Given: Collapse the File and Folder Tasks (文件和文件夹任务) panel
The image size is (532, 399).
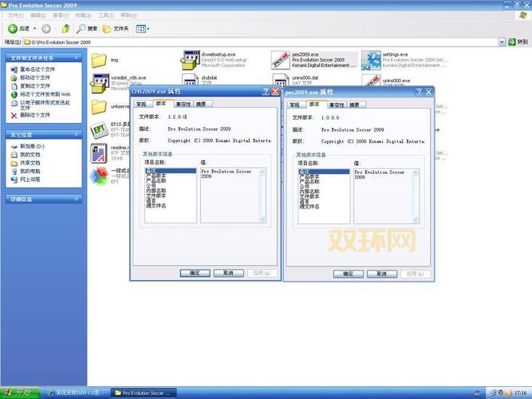Looking at the screenshot, I should [77, 57].
